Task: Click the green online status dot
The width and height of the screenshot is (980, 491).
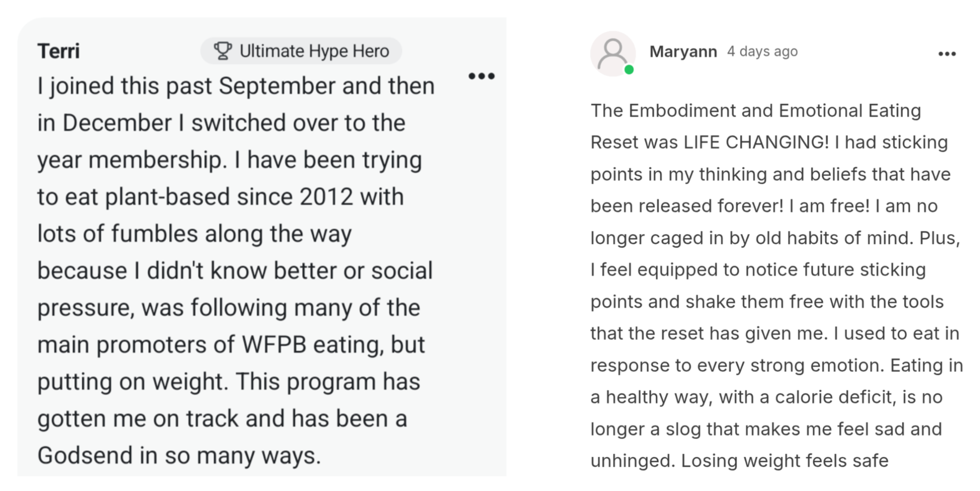Action: click(629, 70)
